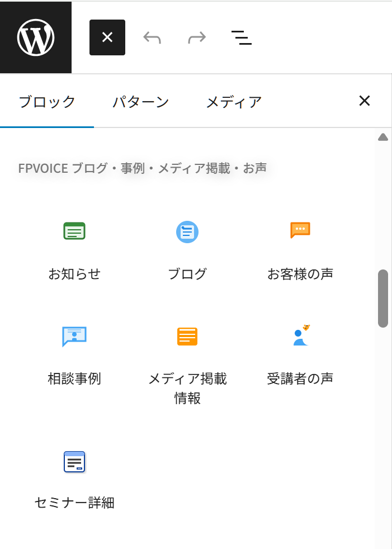Viewport: 392px width, 549px height.
Task: Insert the お知らせ block
Action: point(74,246)
